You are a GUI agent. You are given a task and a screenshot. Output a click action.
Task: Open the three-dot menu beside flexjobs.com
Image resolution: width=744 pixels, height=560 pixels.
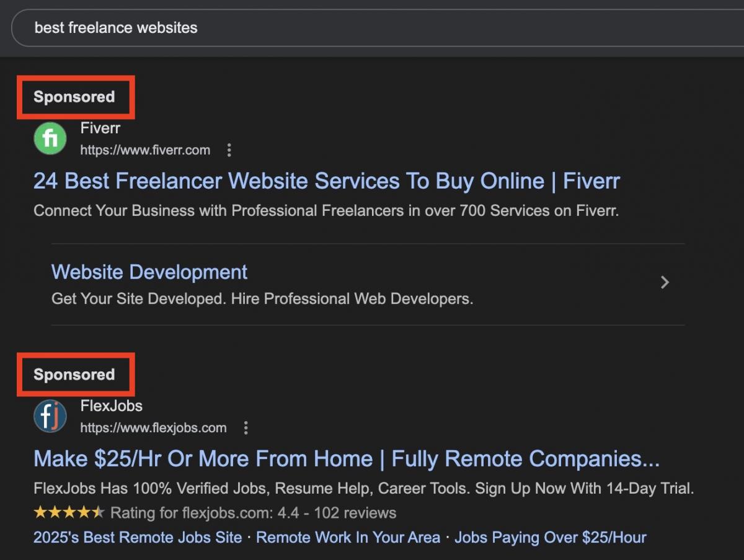pos(246,428)
